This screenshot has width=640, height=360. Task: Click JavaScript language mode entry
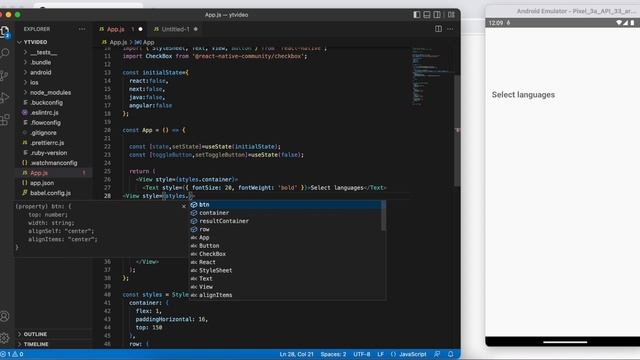[x=408, y=354]
